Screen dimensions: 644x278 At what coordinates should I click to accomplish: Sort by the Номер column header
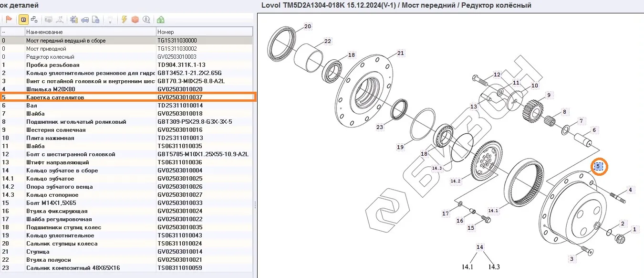[204, 32]
